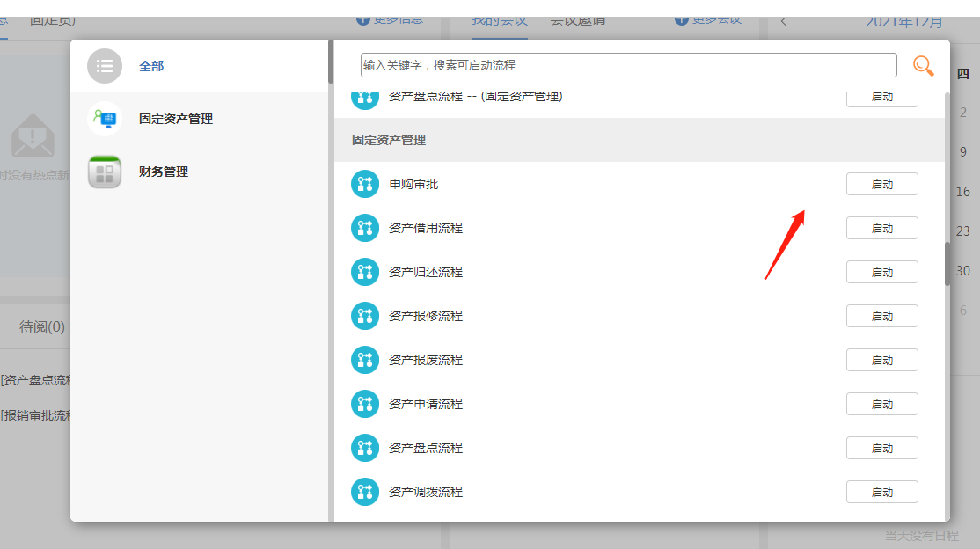Start the 申购审批 workflow with 启动
This screenshot has height=549, width=980.
pos(881,185)
